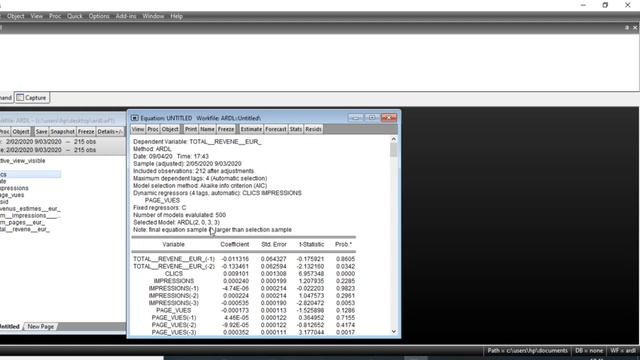640x360 pixels.
Task: Close the command window pane
Action: point(635,28)
